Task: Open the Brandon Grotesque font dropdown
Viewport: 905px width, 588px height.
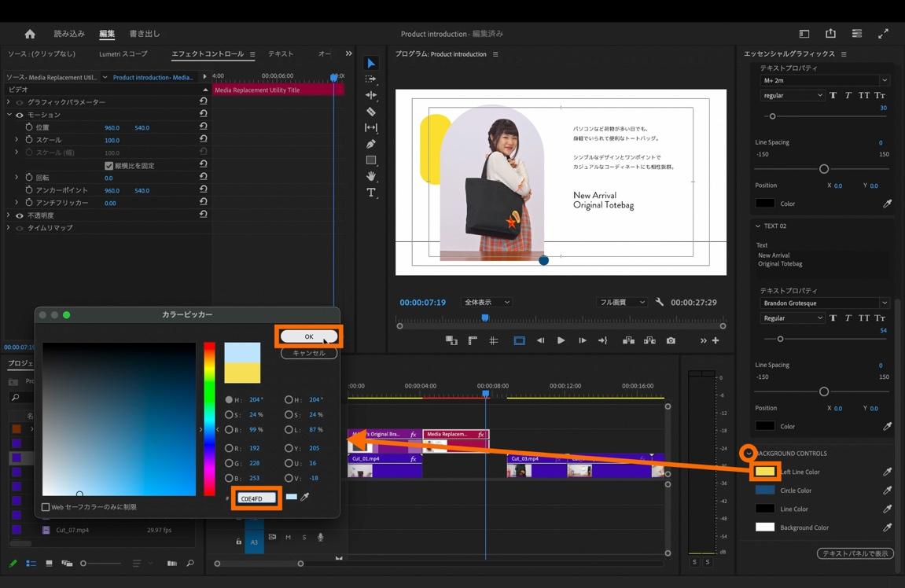Action: coord(824,303)
